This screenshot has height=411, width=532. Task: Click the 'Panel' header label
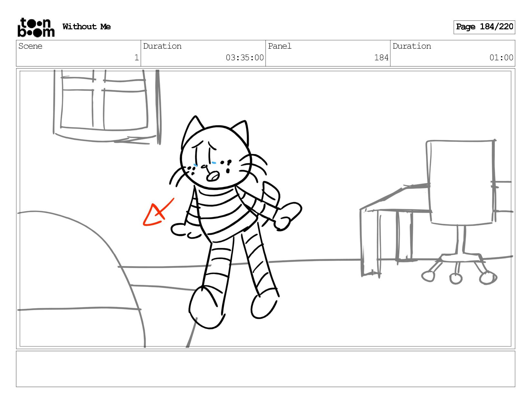pyautogui.click(x=280, y=46)
